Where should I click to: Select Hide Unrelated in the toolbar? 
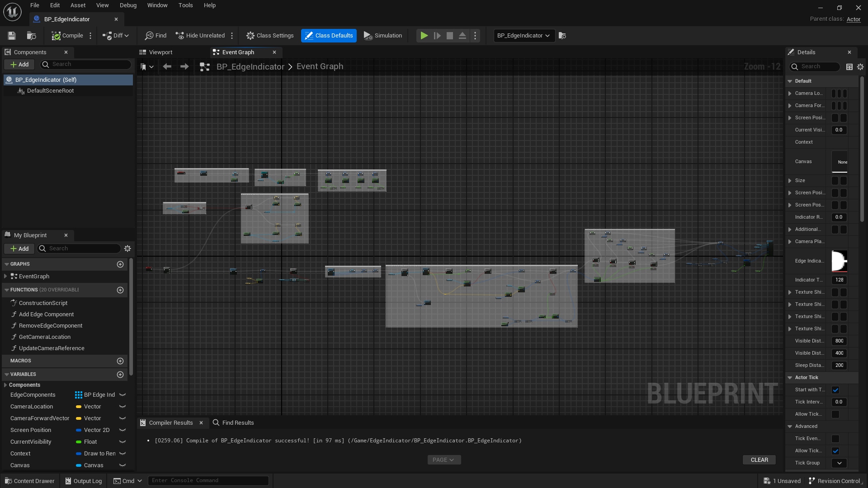coord(200,35)
